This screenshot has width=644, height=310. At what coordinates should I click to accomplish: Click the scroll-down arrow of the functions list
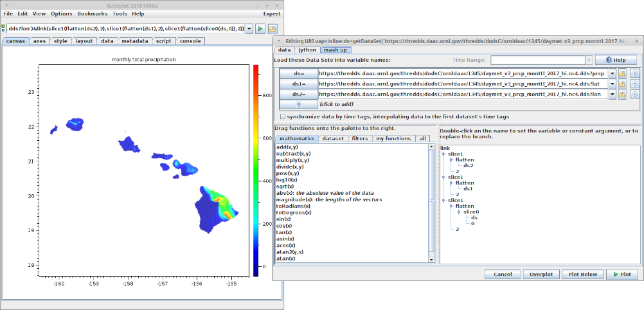click(431, 259)
